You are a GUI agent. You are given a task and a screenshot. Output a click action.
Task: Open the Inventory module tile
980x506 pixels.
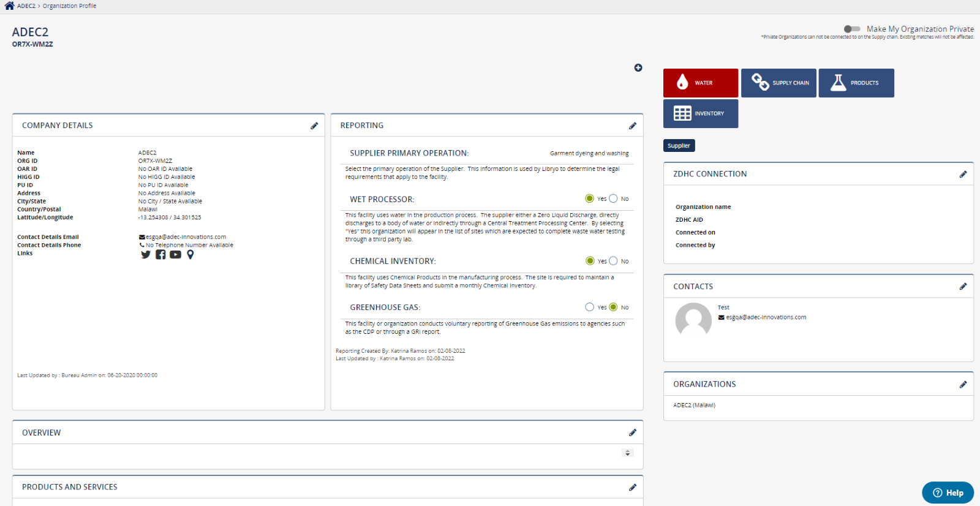(701, 113)
